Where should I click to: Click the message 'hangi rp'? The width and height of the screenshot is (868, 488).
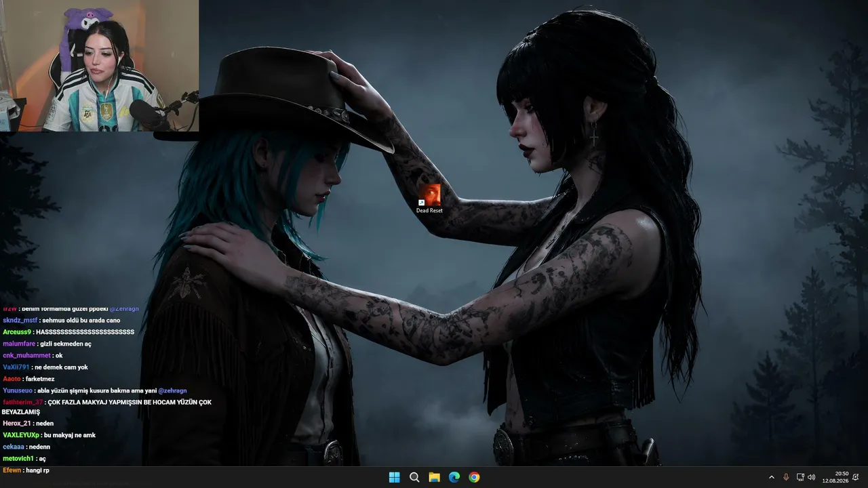37,470
